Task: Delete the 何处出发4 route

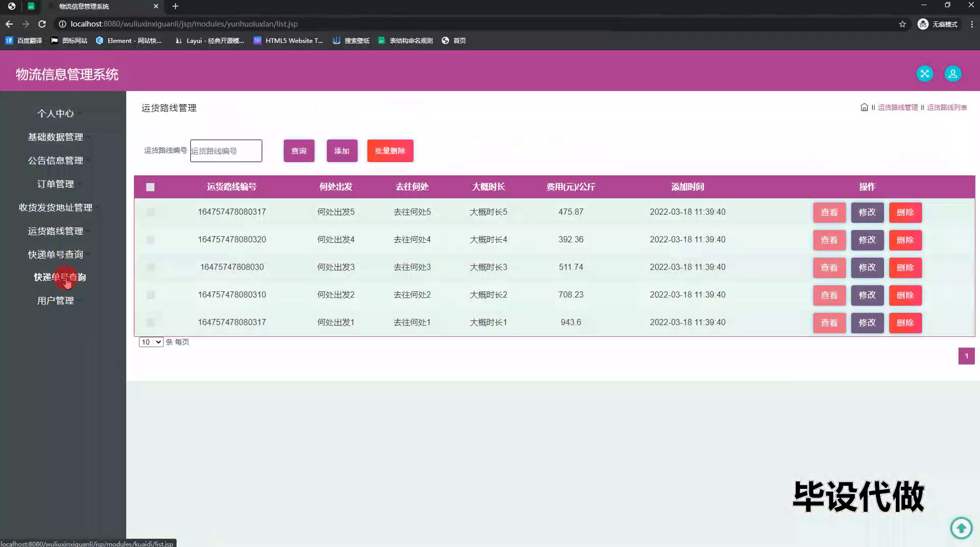Action: pyautogui.click(x=905, y=240)
